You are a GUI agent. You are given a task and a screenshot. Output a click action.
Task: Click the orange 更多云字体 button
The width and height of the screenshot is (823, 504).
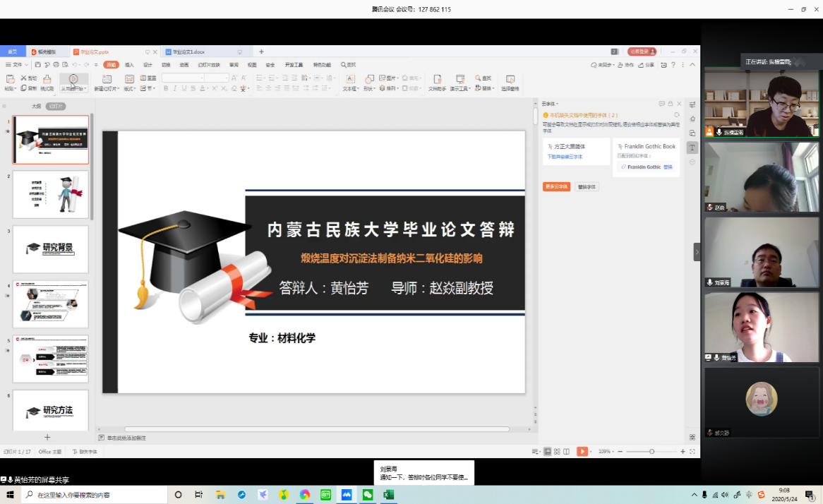pyautogui.click(x=556, y=187)
